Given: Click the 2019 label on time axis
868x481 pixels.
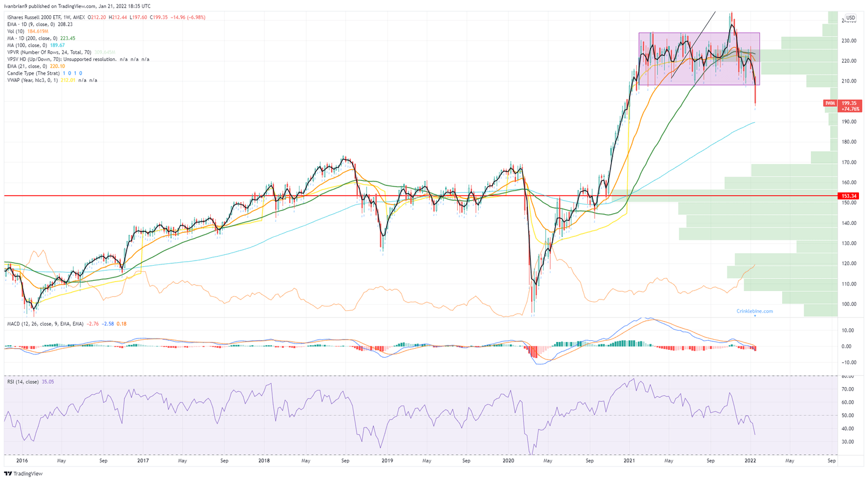Looking at the screenshot, I should pos(387,461).
